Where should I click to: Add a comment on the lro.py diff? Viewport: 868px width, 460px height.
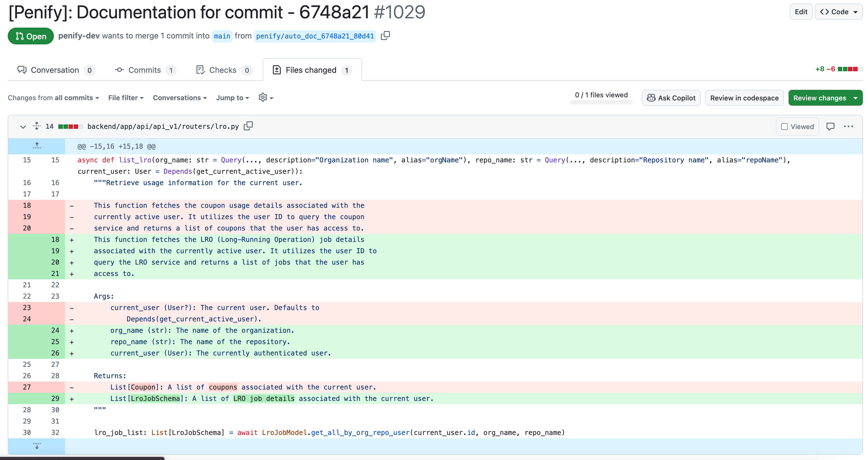pyautogui.click(x=830, y=126)
